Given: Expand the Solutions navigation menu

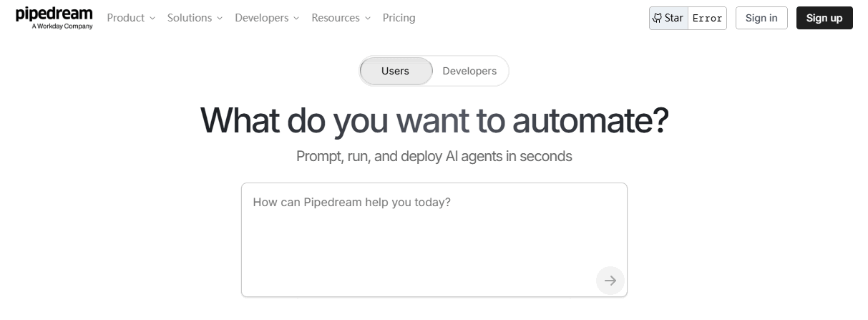Looking at the screenshot, I should pyautogui.click(x=195, y=18).
